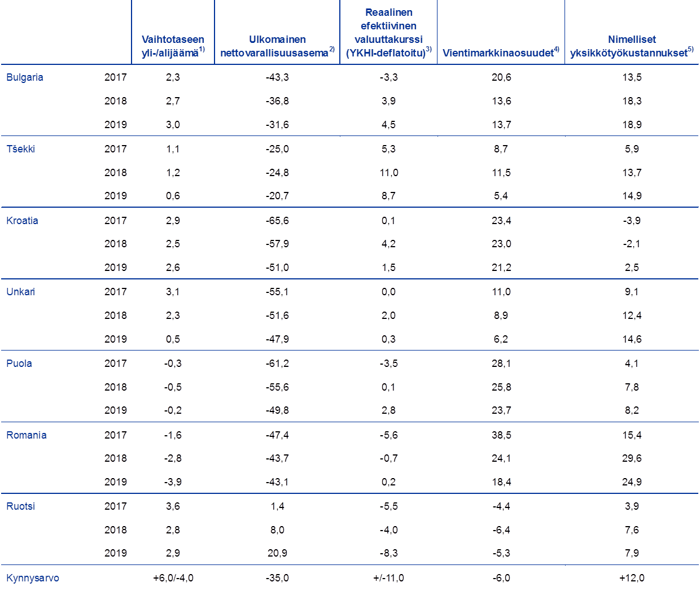Click Kynnysarvo value +/-11,0
This screenshot has height=591, width=700.
click(x=388, y=578)
